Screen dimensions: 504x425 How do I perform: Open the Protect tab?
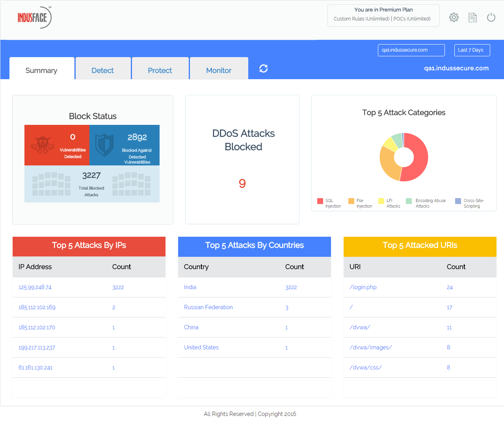160,68
